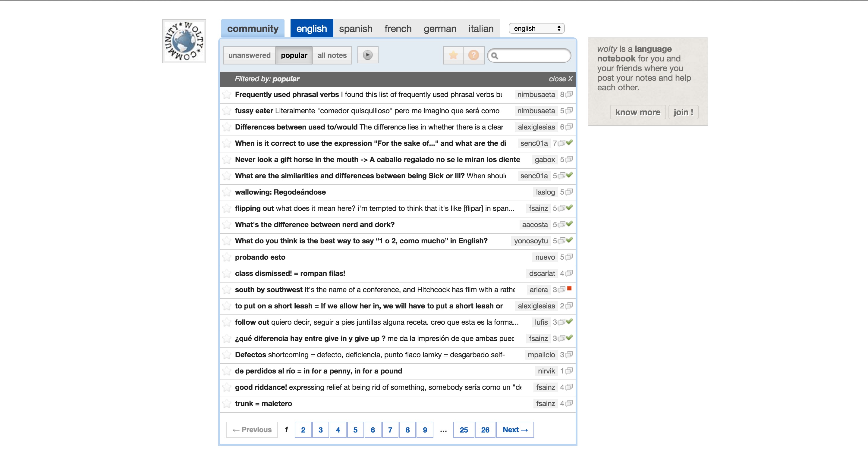Viewport: 868px width, 453px height.
Task: Open the 'class dismissed! = rompan filas!' note
Action: point(290,273)
